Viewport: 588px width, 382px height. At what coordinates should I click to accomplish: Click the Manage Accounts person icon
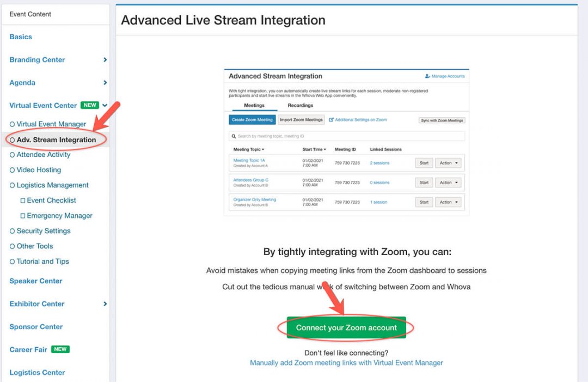(x=427, y=76)
